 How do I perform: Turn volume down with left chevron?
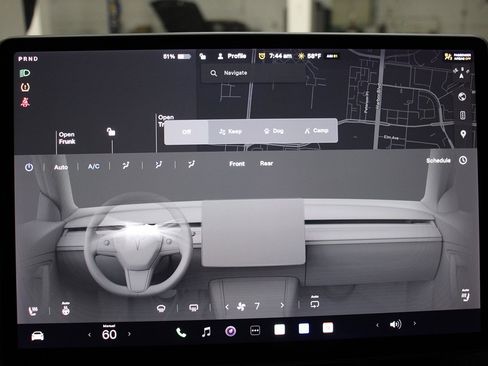[377, 325]
